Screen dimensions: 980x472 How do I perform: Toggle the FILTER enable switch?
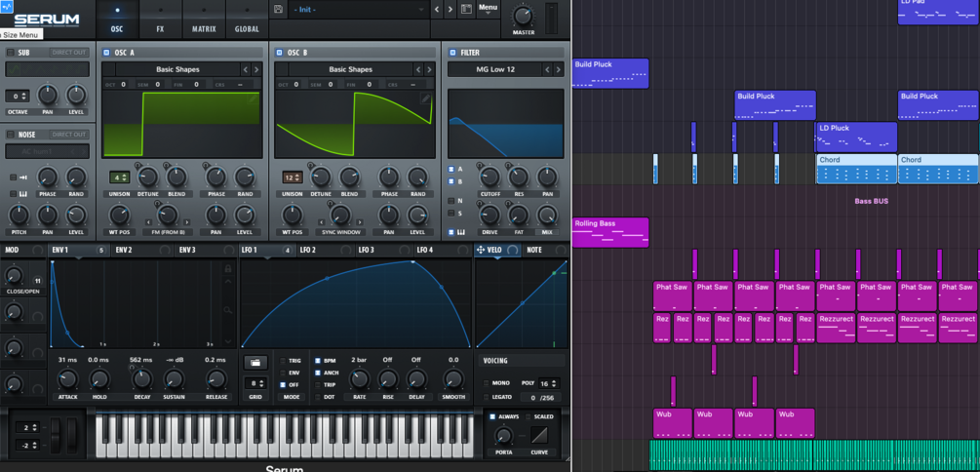click(451, 53)
